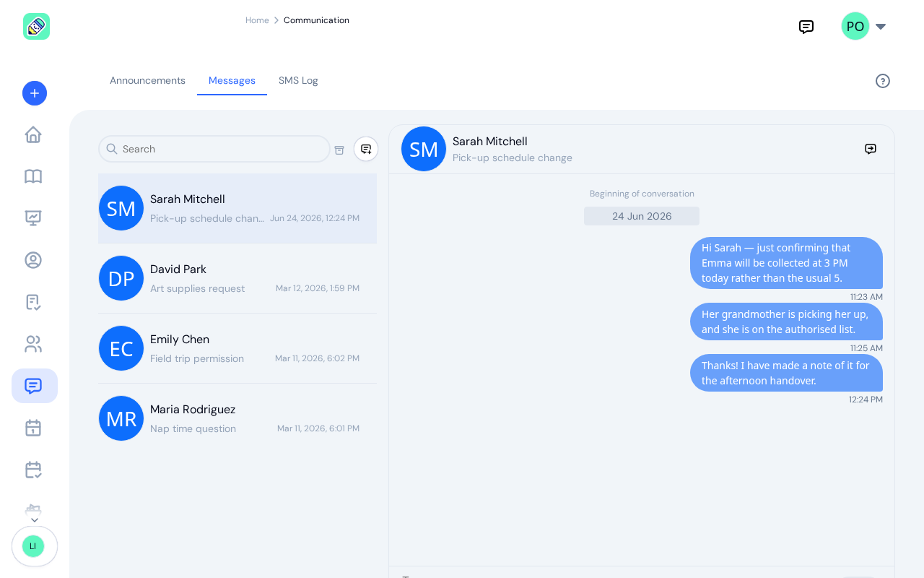This screenshot has width=924, height=578.
Task: Click the archive box icon beside search
Action: pyautogui.click(x=339, y=150)
